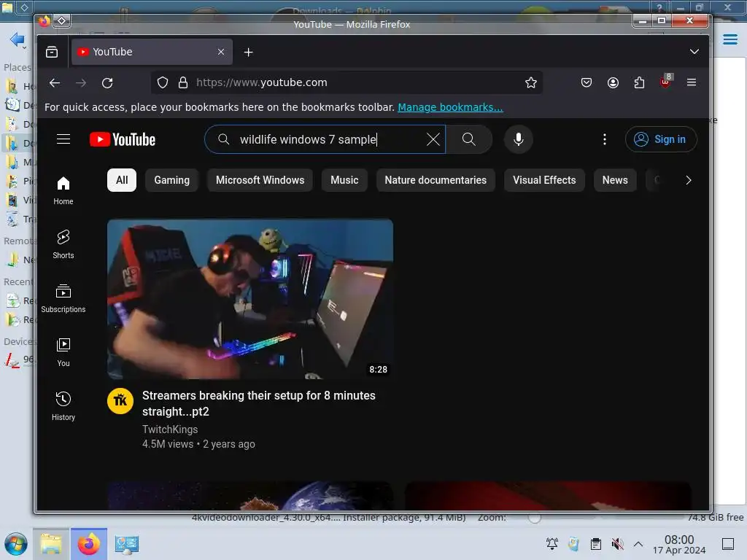The image size is (747, 560).
Task: Open Firefox View recent browsing button
Action: 52,52
